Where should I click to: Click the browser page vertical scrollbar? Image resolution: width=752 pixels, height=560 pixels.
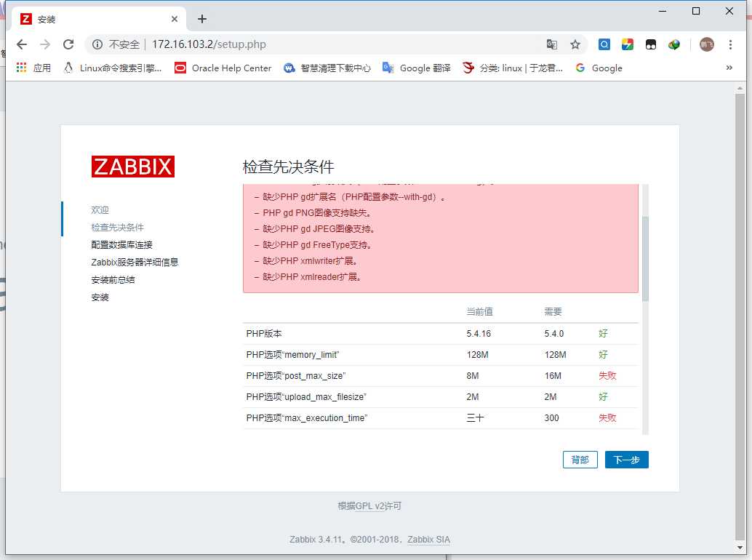740,316
